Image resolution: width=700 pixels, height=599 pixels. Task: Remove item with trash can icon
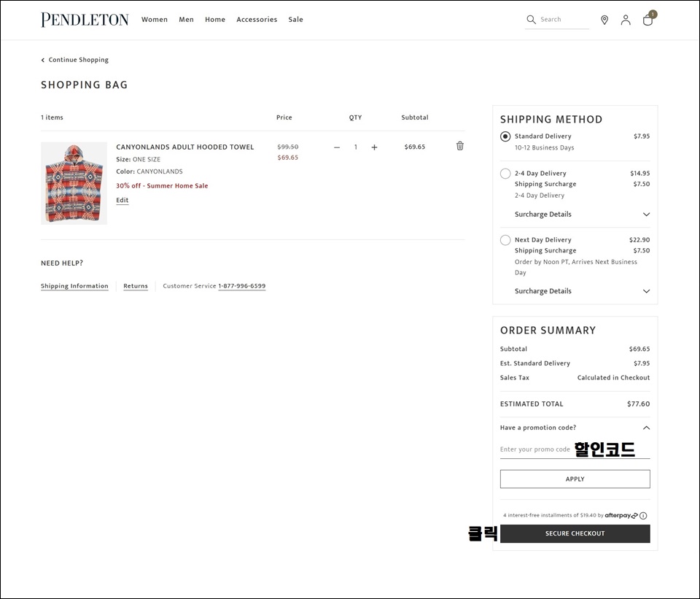[460, 146]
